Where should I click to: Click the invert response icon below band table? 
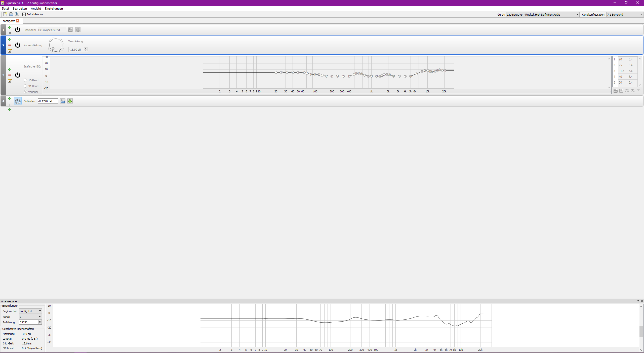click(627, 91)
